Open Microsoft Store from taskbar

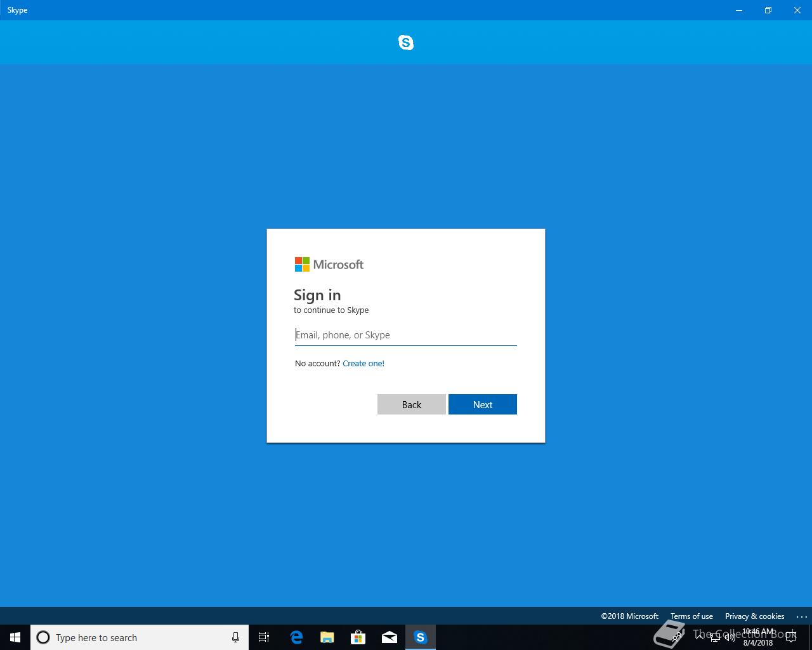(358, 637)
